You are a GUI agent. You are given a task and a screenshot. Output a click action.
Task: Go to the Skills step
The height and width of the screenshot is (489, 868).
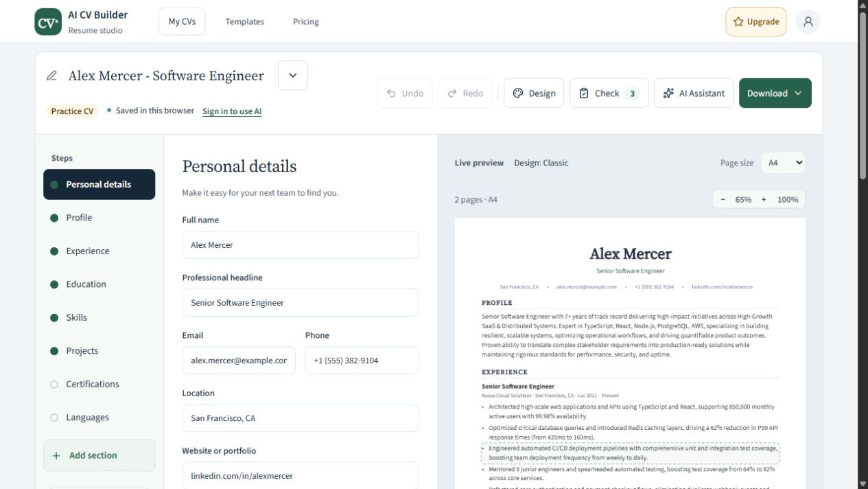99,318
